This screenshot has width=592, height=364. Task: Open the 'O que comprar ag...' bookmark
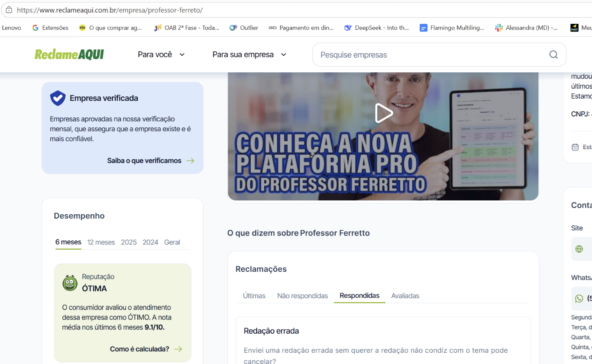point(110,28)
